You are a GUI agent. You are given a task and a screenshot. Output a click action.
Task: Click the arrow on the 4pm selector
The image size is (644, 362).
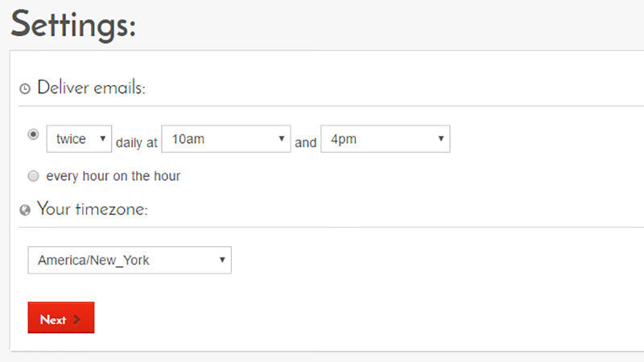click(x=441, y=138)
